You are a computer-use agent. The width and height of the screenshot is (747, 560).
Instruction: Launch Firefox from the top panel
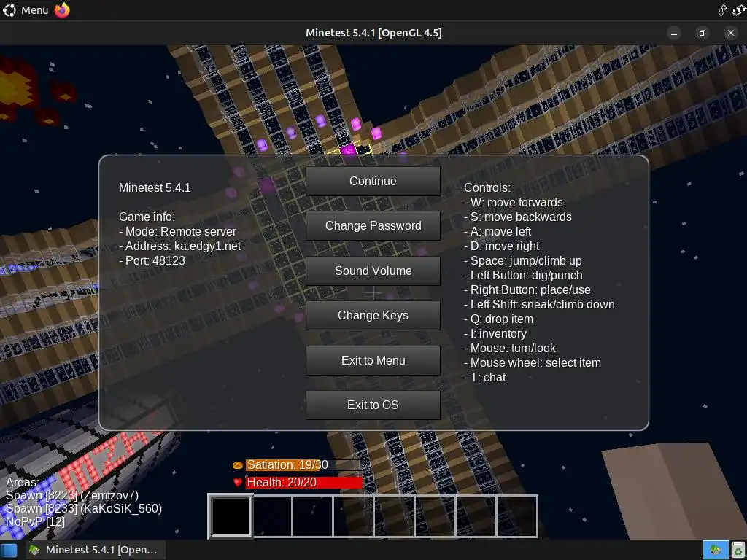[62, 10]
